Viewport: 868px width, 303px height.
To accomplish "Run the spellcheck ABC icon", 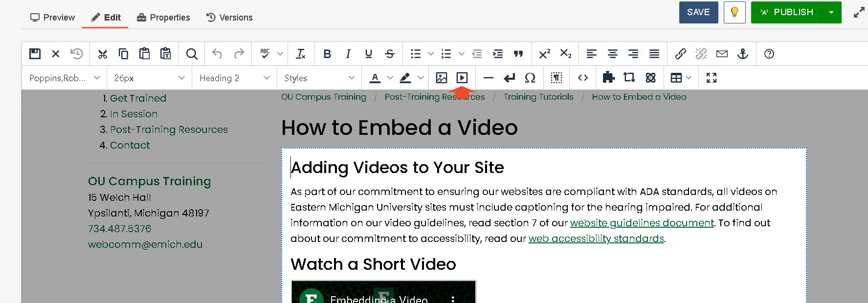I will tap(265, 54).
